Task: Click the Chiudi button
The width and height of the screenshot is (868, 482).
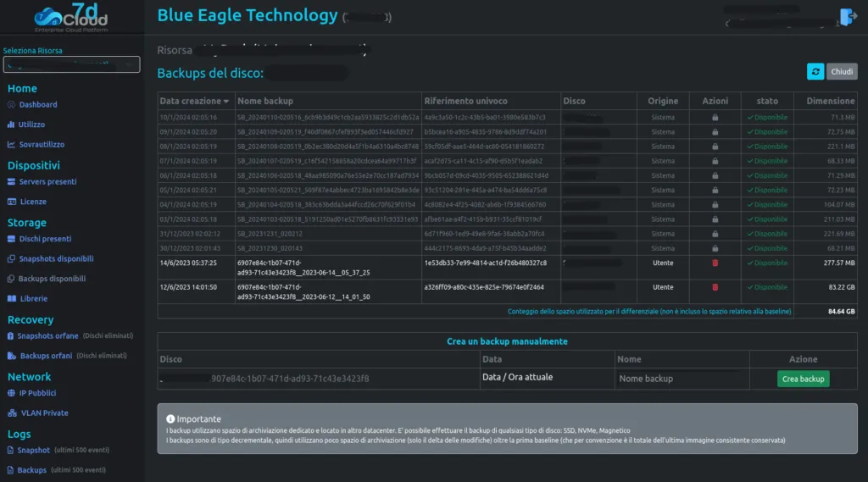Action: point(842,71)
